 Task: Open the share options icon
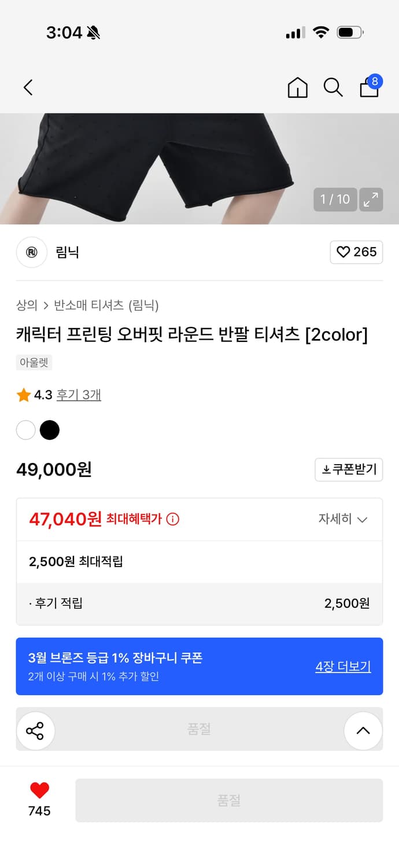(36, 730)
